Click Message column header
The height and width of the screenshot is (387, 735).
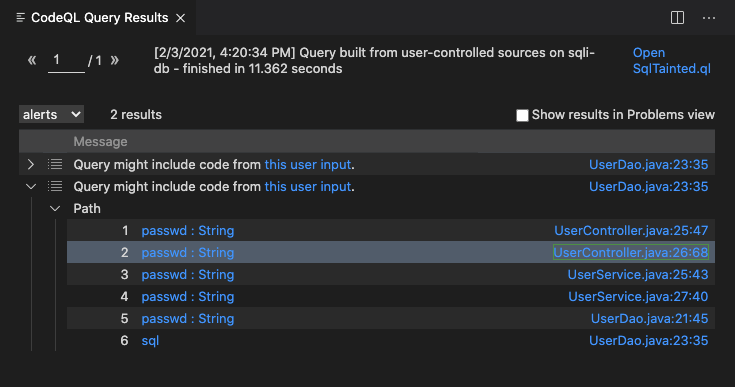[x=100, y=141]
